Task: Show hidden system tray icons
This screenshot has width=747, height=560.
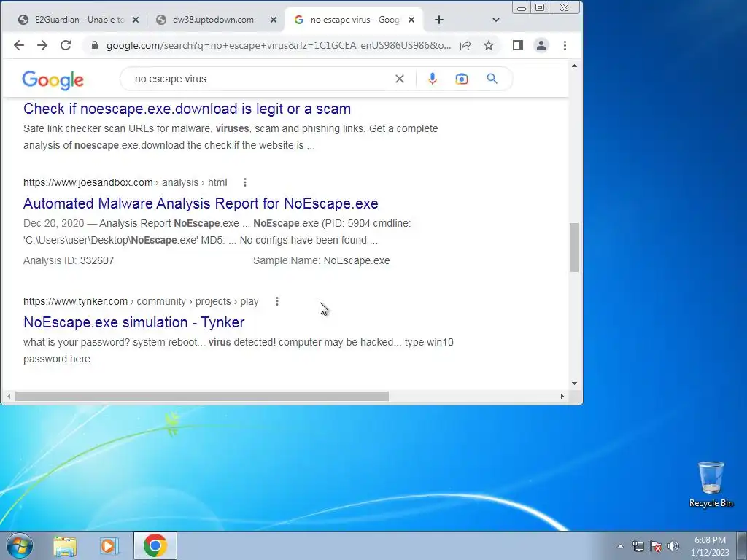Action: (620, 546)
